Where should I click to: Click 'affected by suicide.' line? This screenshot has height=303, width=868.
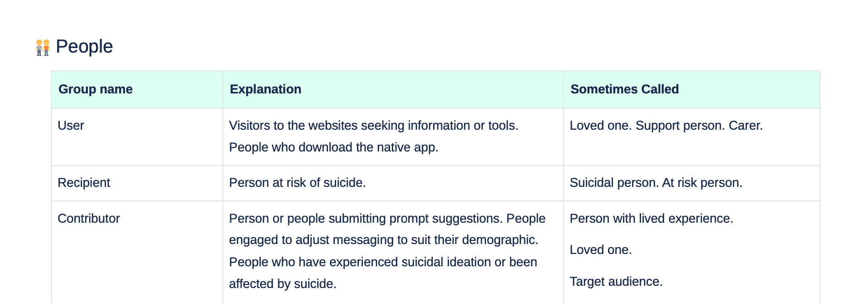pos(283,284)
